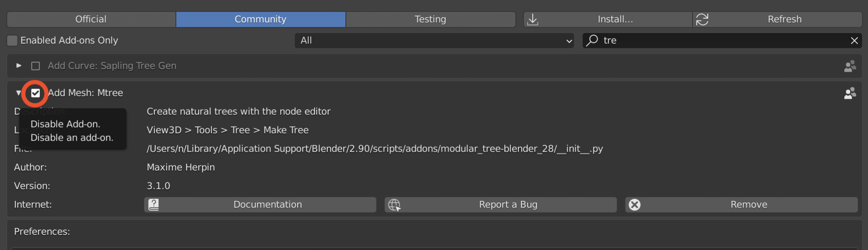Open the All category filter dropdown

[434, 40]
